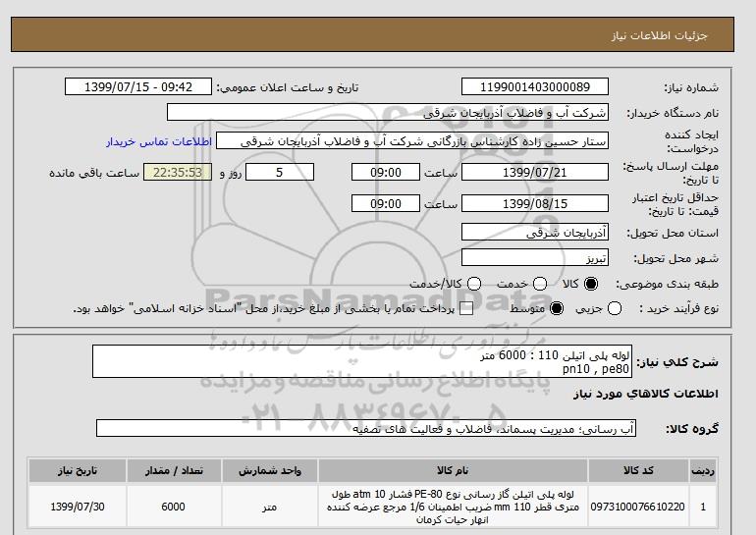Click the واحد شمارش column header
Image resolution: width=756 pixels, height=535 pixels.
tap(270, 470)
